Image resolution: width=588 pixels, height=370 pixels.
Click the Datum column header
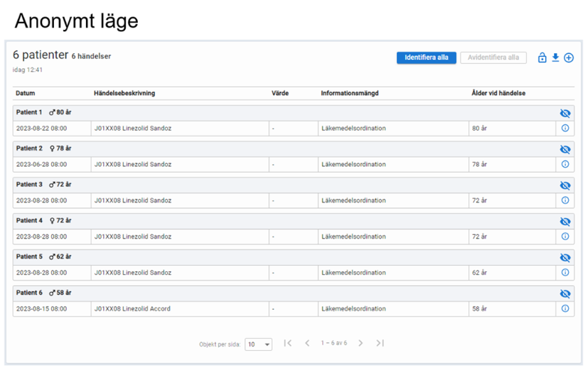[25, 93]
